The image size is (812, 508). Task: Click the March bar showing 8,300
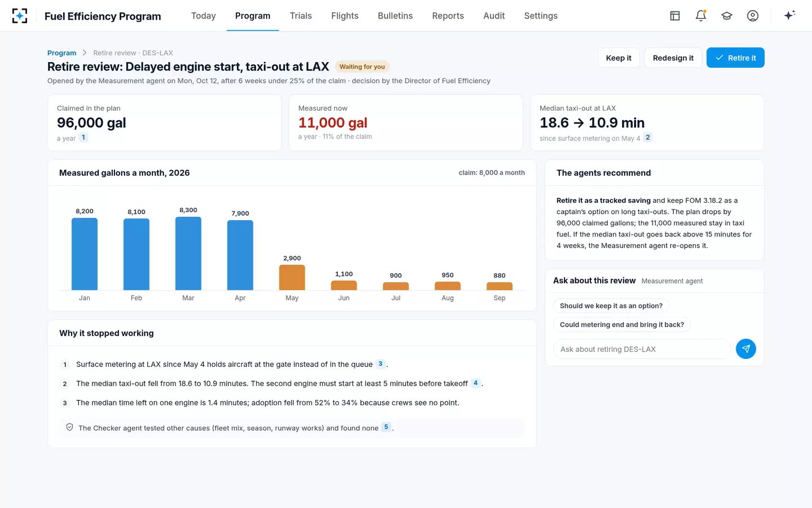tap(188, 253)
